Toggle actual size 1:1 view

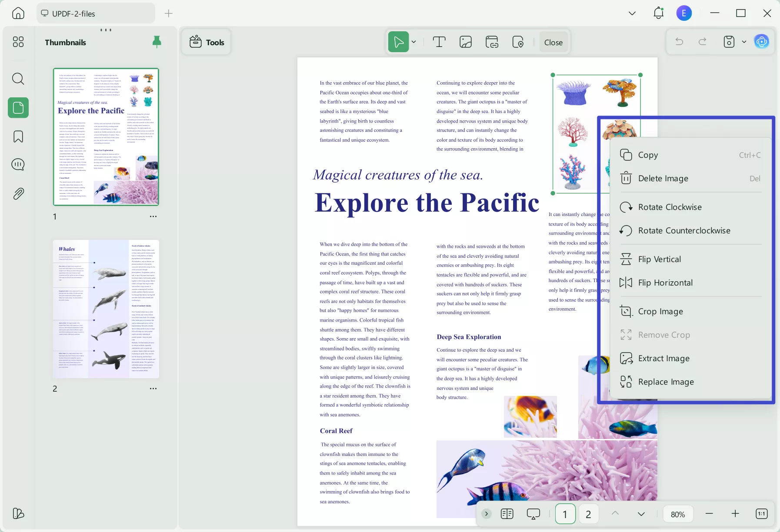(x=761, y=514)
